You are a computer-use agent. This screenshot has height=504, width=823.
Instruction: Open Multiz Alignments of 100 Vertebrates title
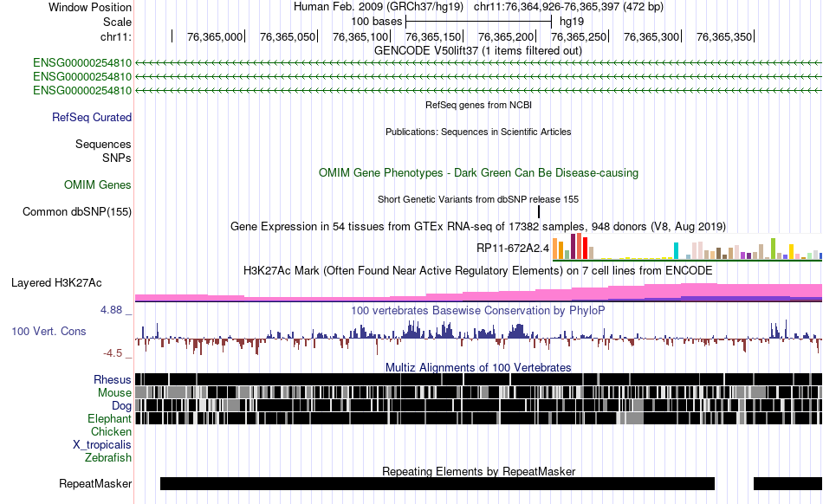click(x=477, y=368)
